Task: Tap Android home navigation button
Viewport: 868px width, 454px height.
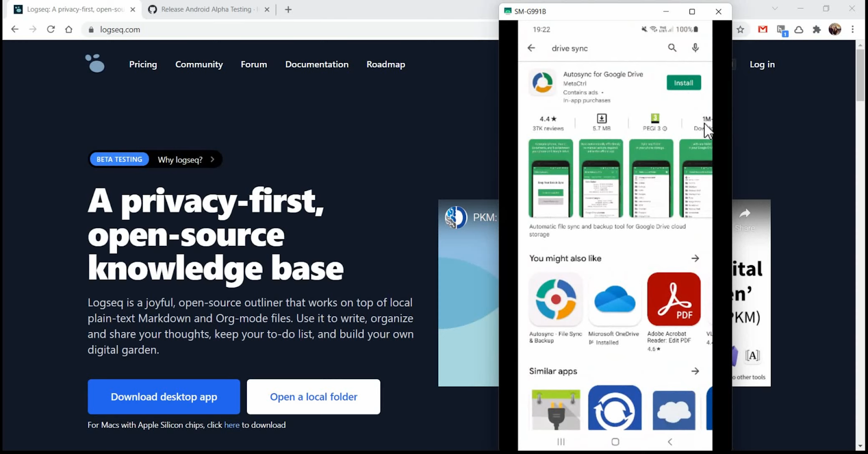Action: point(615,442)
